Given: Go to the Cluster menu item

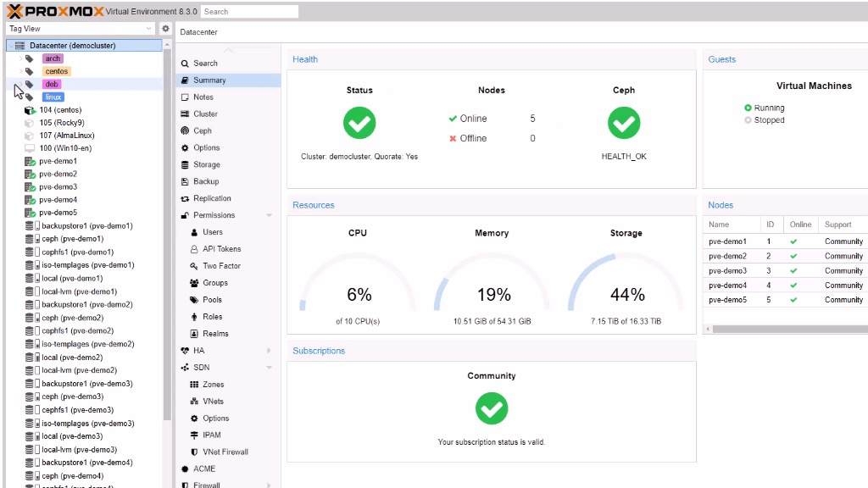Looking at the screenshot, I should click(205, 114).
